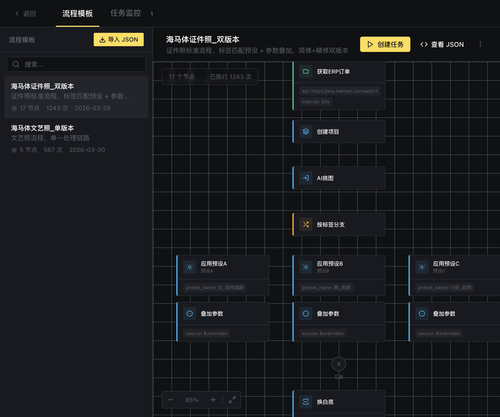Viewport: 500px width, 417px height.
Task: Click source: $overrides tag under 应用预设A
Action: click(207, 333)
